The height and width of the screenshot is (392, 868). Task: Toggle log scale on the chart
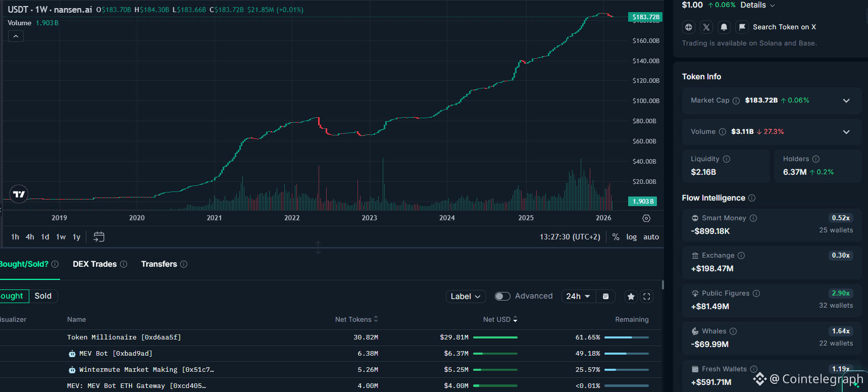tap(631, 237)
